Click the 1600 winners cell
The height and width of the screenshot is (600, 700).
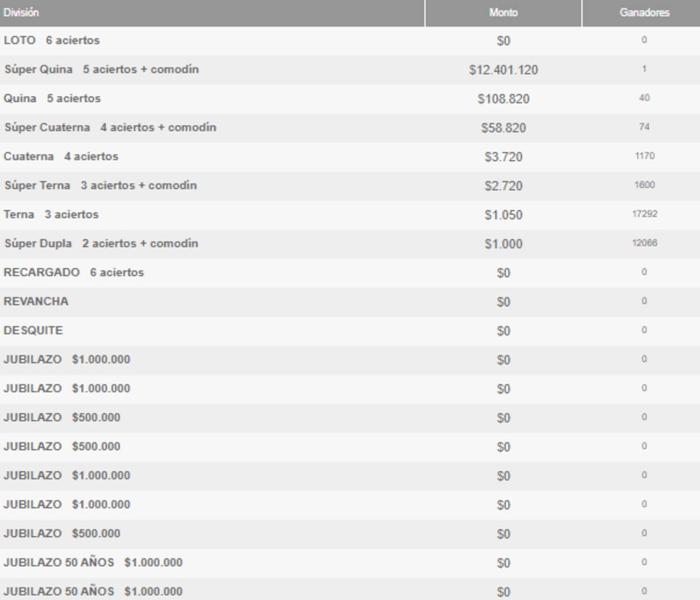point(644,185)
